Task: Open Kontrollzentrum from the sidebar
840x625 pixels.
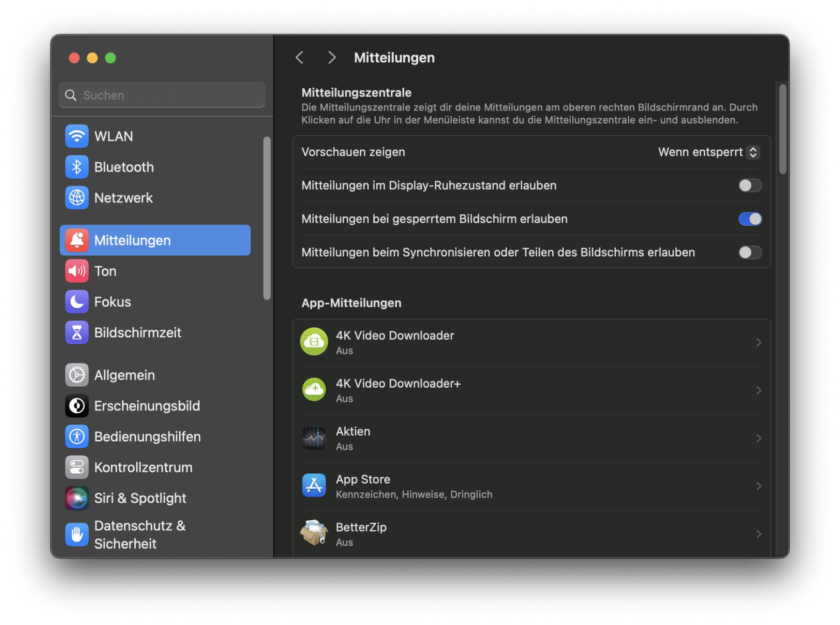Action: pos(143,467)
